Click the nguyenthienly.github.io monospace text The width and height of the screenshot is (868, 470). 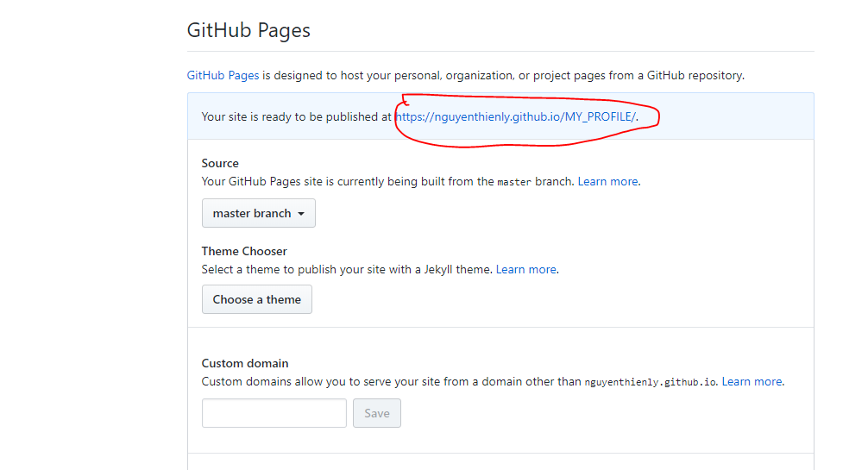pyautogui.click(x=651, y=382)
